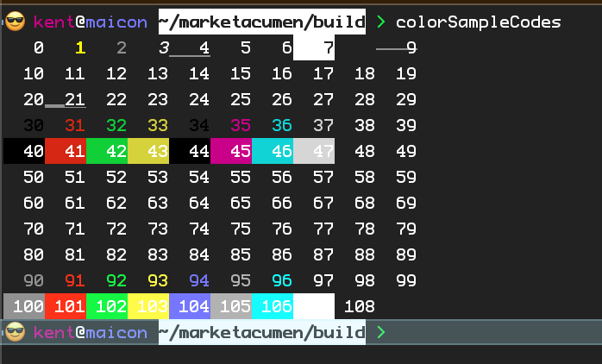Click the bright cyan text 96
Viewport: 602px width, 364px height.
[x=282, y=280]
